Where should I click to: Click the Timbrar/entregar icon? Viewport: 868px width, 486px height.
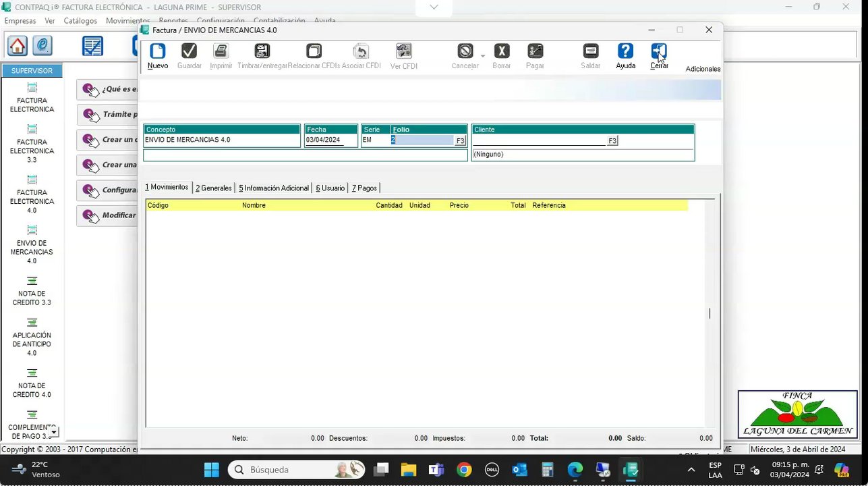(262, 51)
